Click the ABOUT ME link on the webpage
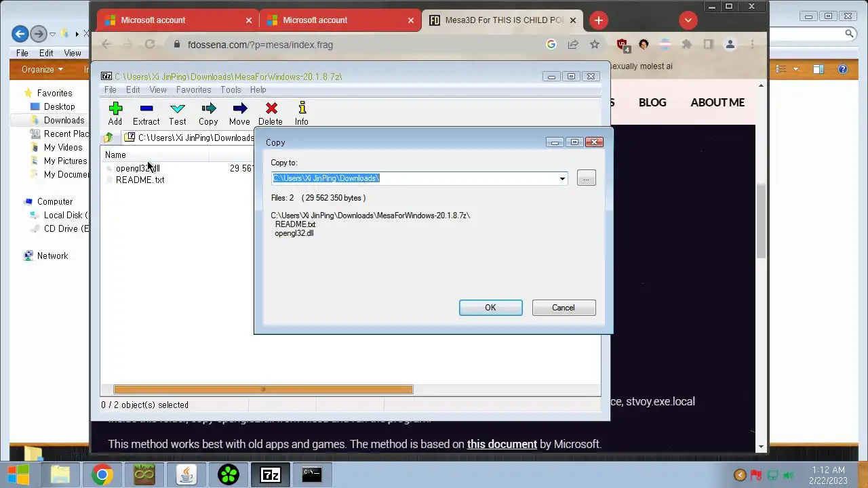Screen dimensions: 868x488 [x=717, y=102]
